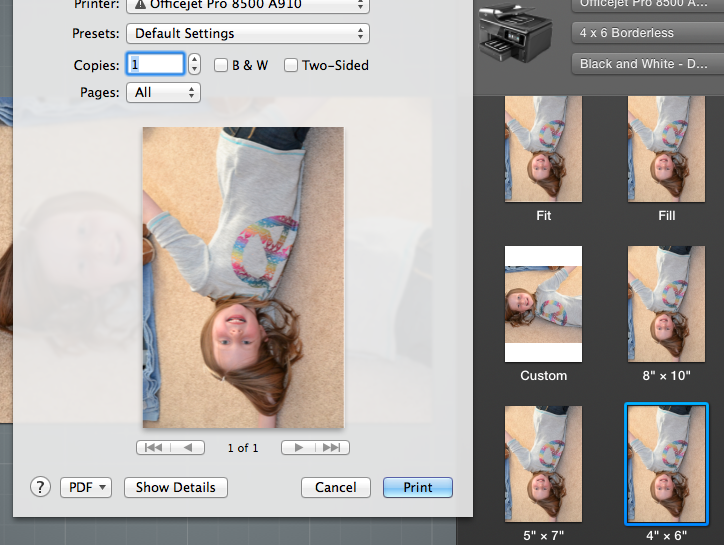This screenshot has height=545, width=724.
Task: Select the Custom size thumbnail
Action: [x=543, y=304]
